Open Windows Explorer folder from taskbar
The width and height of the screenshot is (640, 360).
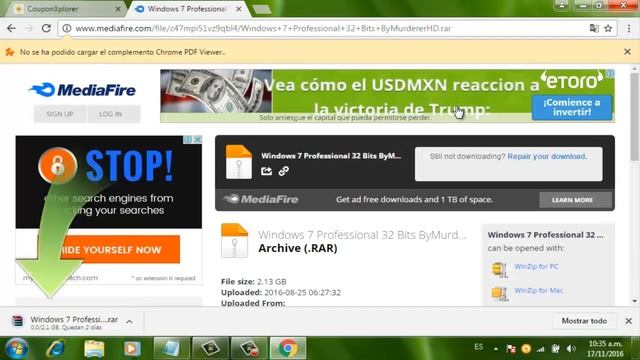point(94,349)
